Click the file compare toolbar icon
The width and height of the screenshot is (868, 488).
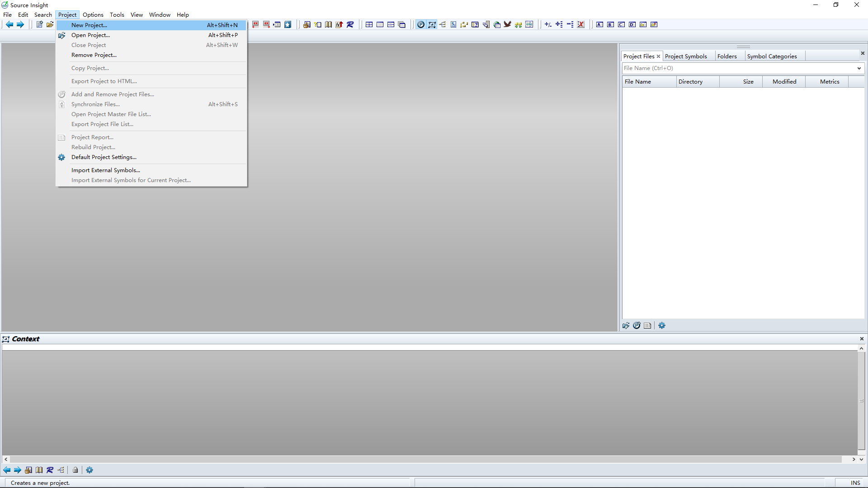(x=529, y=24)
